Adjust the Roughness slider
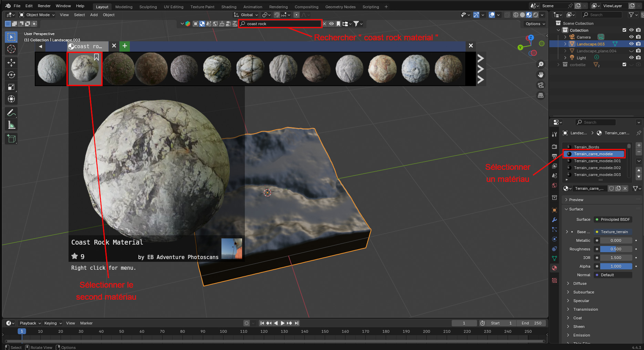This screenshot has height=350, width=644. tap(616, 249)
